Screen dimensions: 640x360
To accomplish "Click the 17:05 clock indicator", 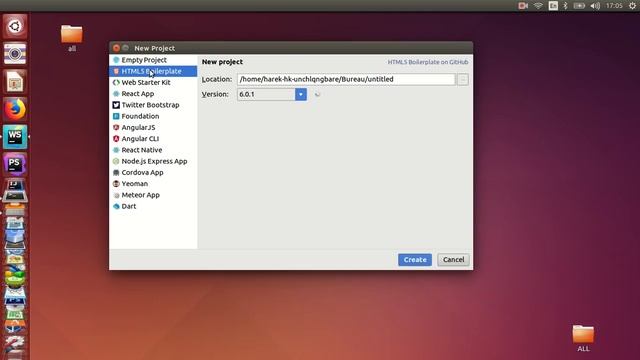I will (x=614, y=6).
